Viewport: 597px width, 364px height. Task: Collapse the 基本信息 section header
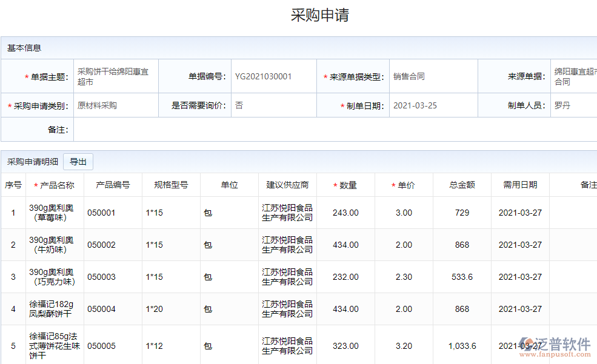(x=24, y=48)
